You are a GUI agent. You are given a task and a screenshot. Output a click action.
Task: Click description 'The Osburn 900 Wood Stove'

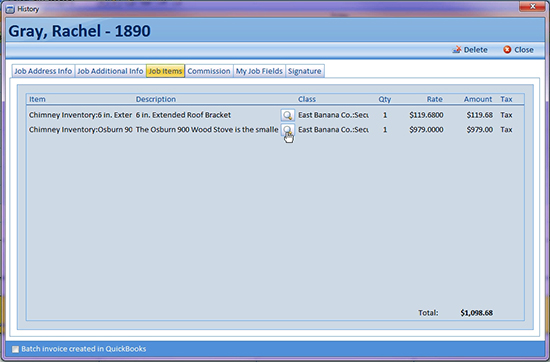(x=207, y=130)
